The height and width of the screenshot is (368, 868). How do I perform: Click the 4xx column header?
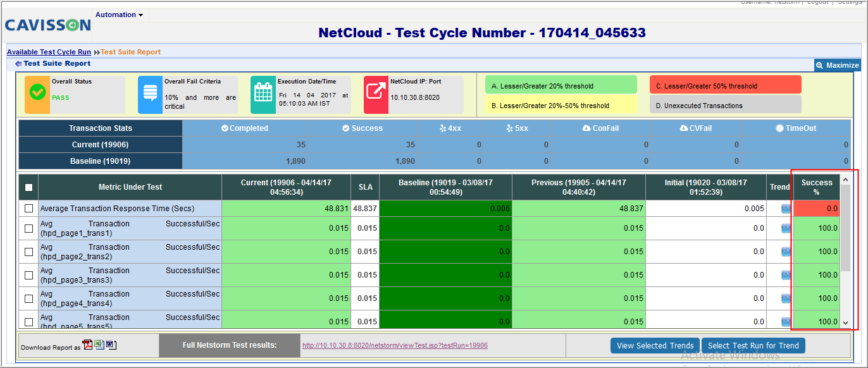tap(450, 128)
